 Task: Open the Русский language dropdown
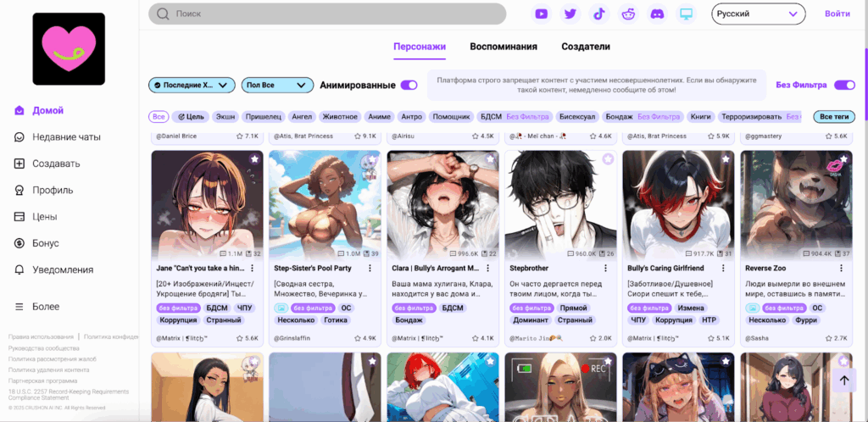pyautogui.click(x=759, y=14)
